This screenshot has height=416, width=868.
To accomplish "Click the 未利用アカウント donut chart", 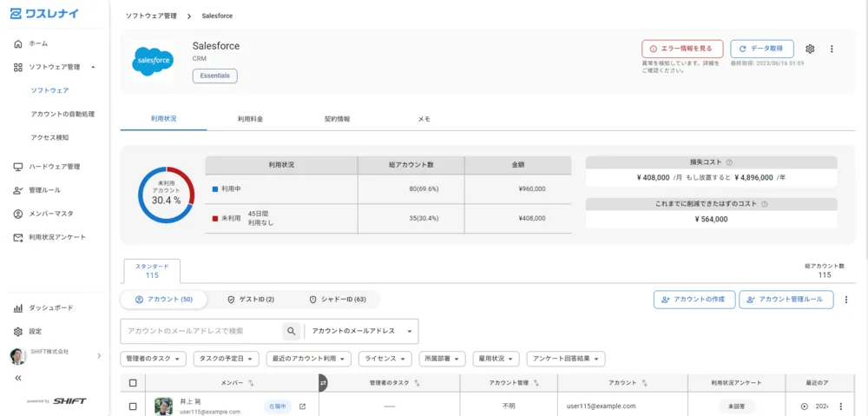I will point(166,195).
